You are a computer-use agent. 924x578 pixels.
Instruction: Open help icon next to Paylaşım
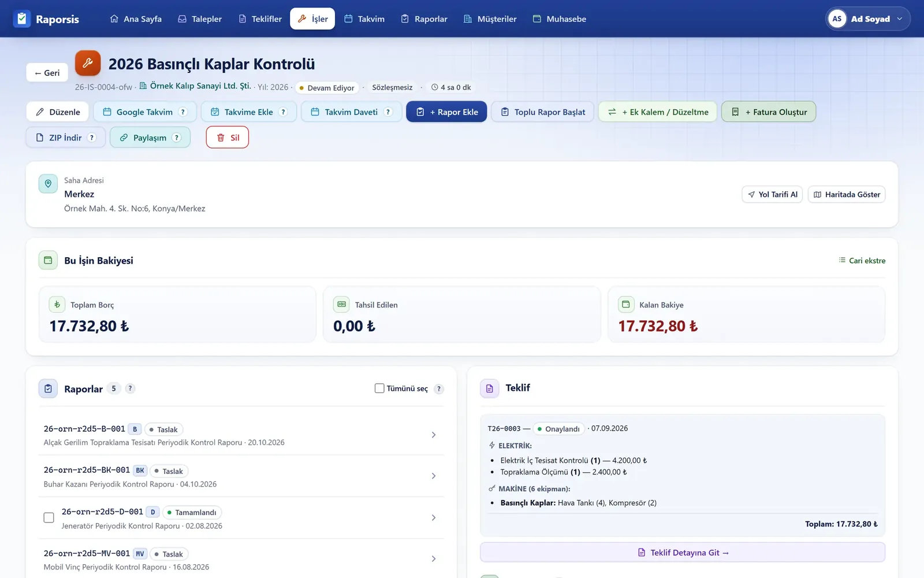[177, 138]
